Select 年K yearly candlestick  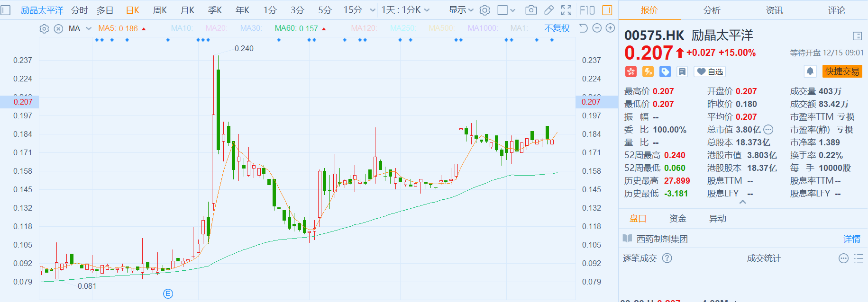pyautogui.click(x=243, y=10)
